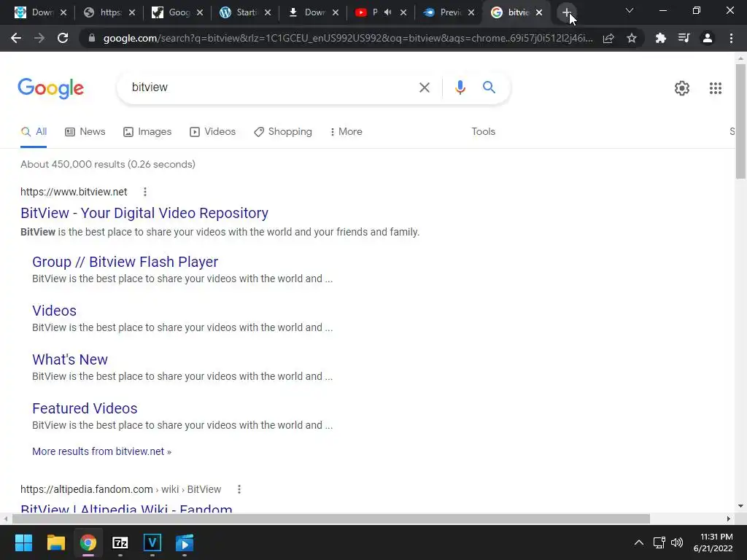Open the V app in taskbar

click(x=152, y=542)
